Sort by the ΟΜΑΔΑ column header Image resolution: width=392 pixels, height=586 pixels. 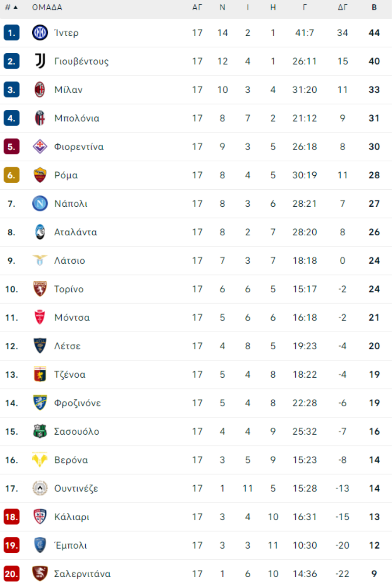tap(47, 7)
